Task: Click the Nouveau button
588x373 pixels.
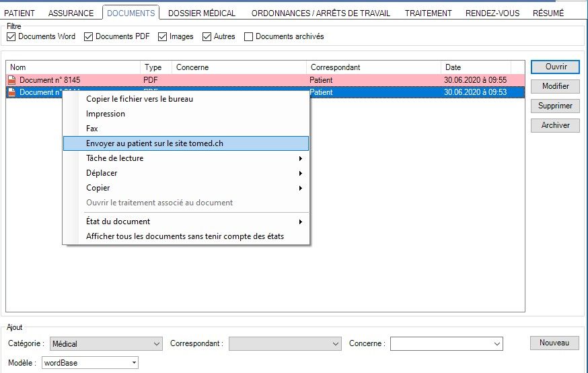Action: click(x=554, y=343)
